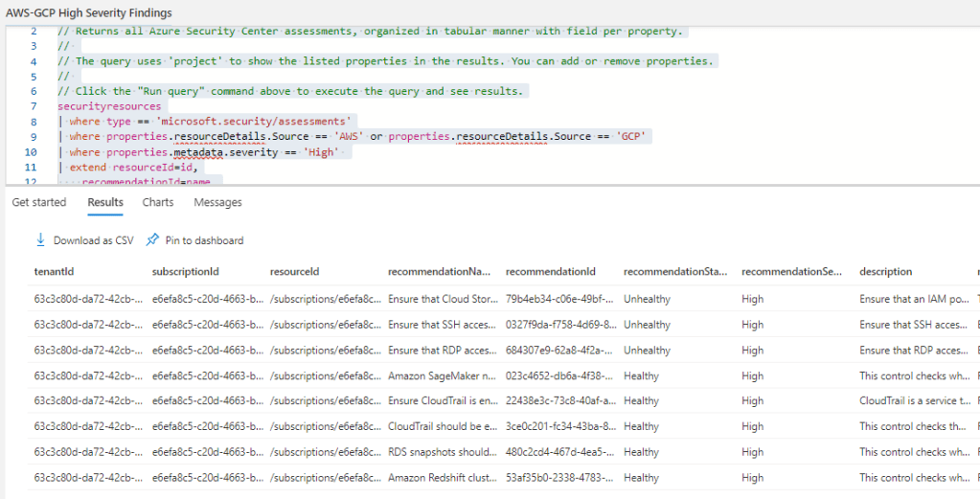The image size is (980, 499).
Task: Select the resourceId column header
Action: click(294, 272)
